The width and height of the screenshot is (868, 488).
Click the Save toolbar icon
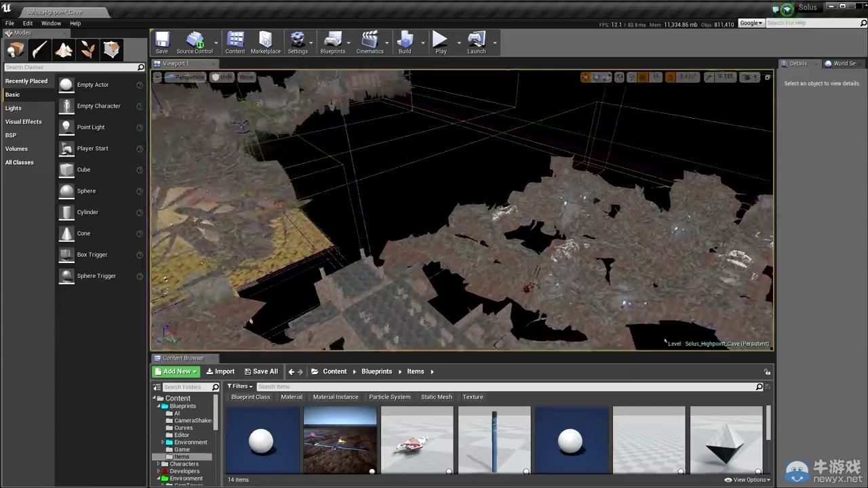coord(161,43)
